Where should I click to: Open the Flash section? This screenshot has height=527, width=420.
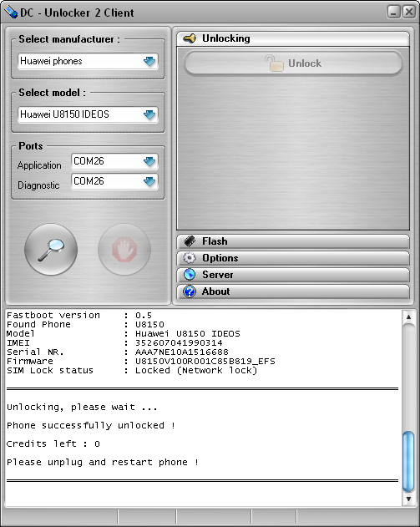coord(293,241)
